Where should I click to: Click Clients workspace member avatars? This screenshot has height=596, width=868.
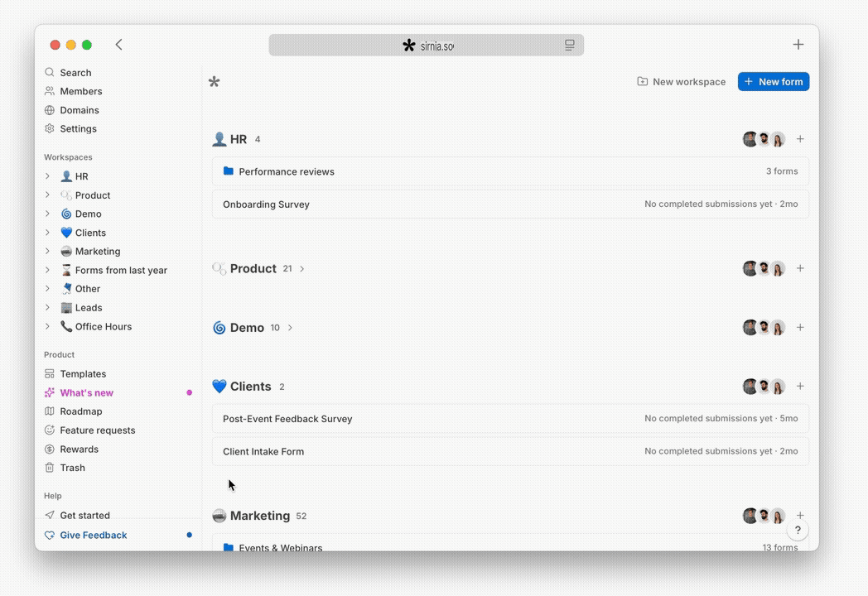coord(764,387)
